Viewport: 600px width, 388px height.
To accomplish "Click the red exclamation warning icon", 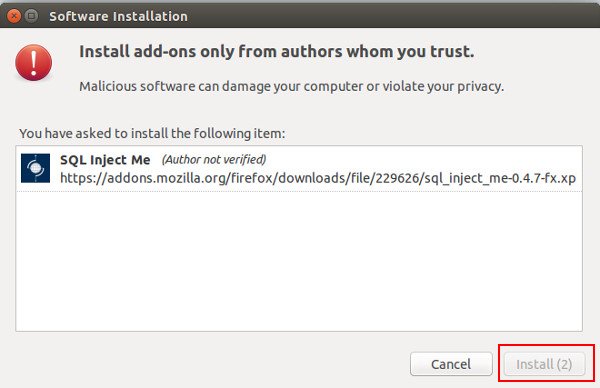I will pyautogui.click(x=34, y=62).
